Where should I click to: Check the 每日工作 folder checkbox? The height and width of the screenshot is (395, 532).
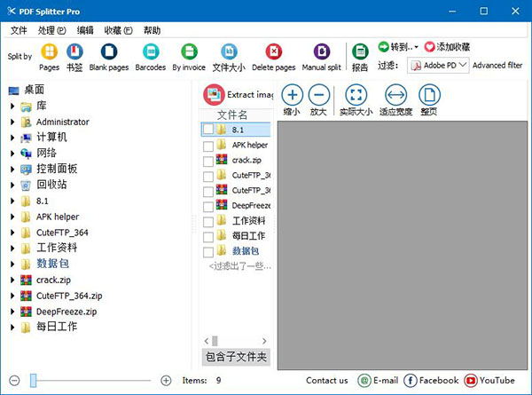tap(208, 237)
